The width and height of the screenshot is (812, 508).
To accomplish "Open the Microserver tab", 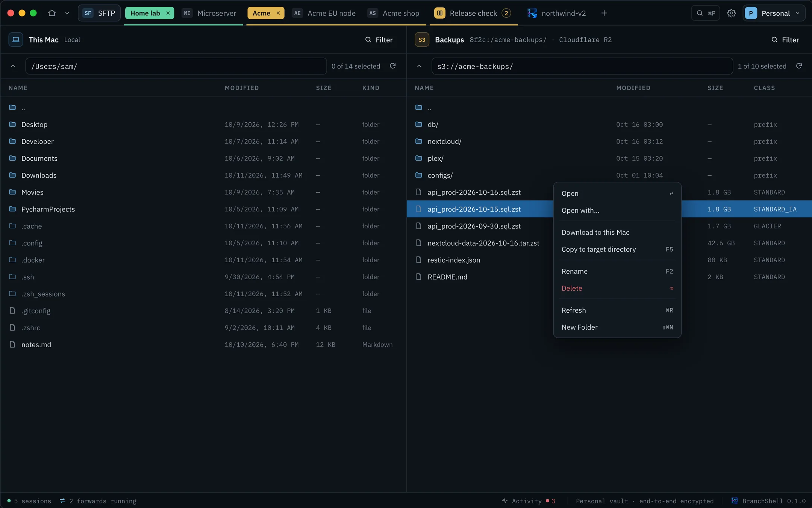I will (x=209, y=13).
